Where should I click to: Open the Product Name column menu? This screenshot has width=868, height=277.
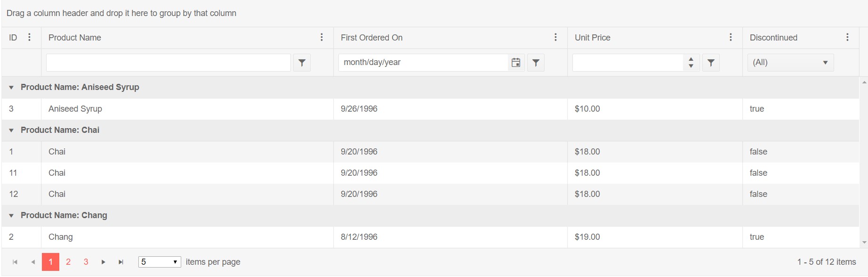pyautogui.click(x=321, y=38)
